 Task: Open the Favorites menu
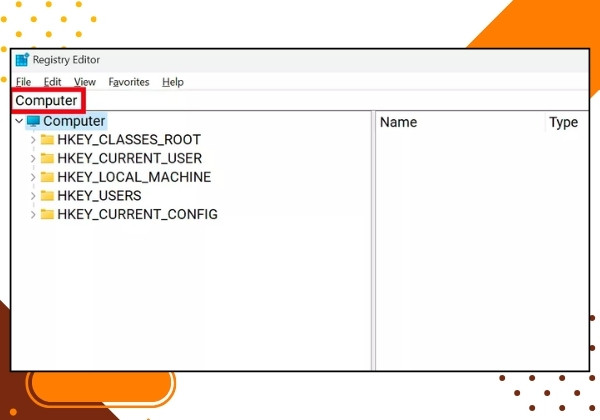[x=129, y=82]
